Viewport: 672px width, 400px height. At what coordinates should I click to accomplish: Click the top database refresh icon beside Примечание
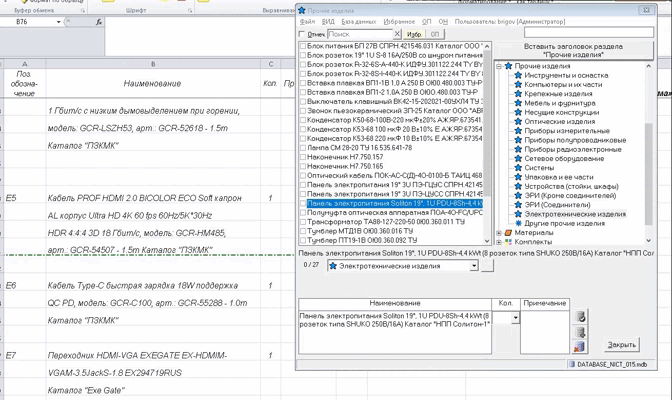point(581,317)
